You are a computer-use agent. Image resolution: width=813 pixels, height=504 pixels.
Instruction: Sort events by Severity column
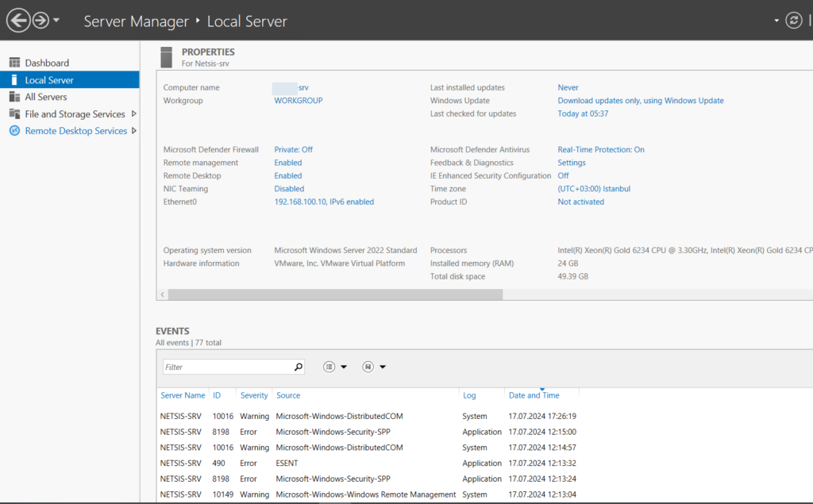click(x=254, y=395)
